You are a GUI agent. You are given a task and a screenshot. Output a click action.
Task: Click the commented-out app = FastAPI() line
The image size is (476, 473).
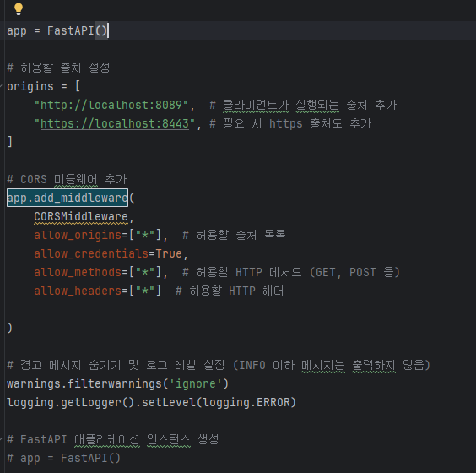pyautogui.click(x=64, y=458)
